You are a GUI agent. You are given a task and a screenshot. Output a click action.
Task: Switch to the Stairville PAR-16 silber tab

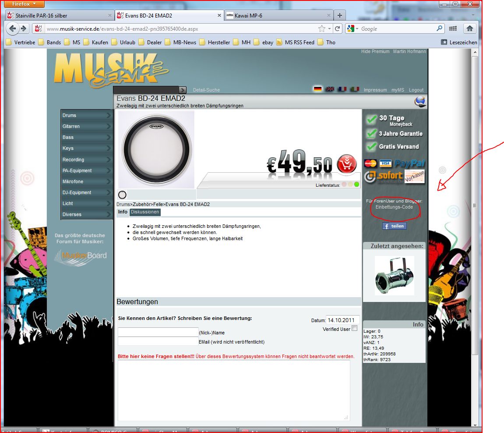(60, 15)
